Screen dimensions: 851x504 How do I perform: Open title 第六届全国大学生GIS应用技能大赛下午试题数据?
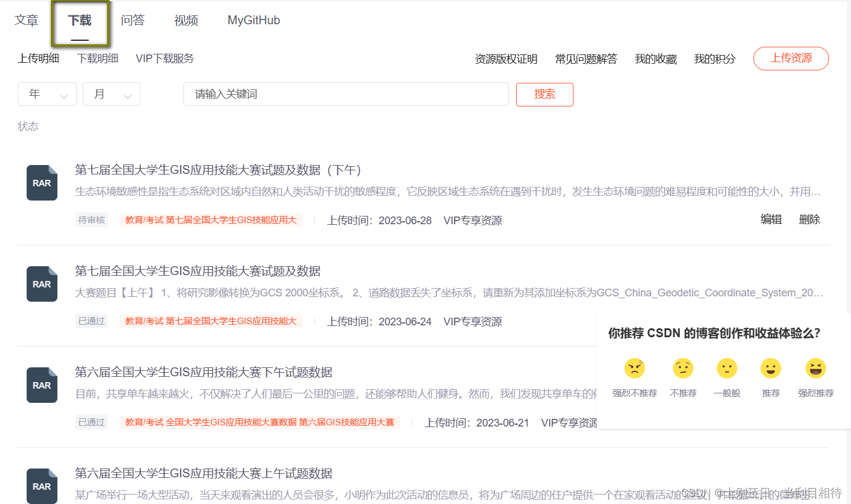pos(204,372)
